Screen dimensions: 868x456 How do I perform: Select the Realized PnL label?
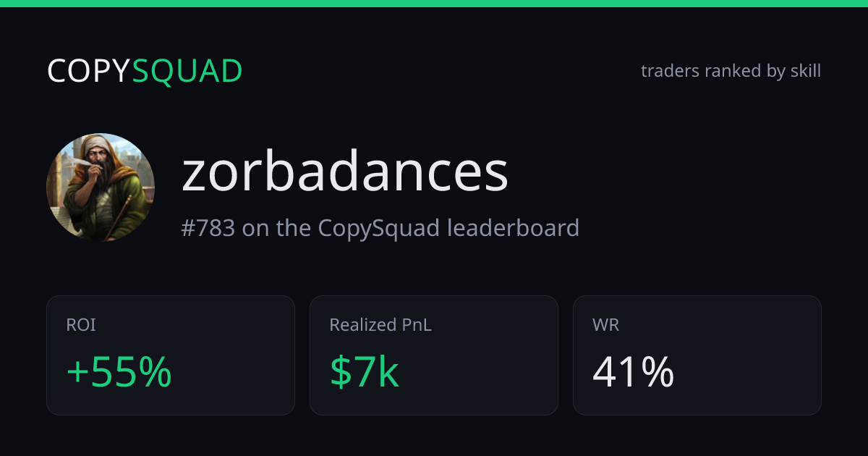tap(380, 326)
